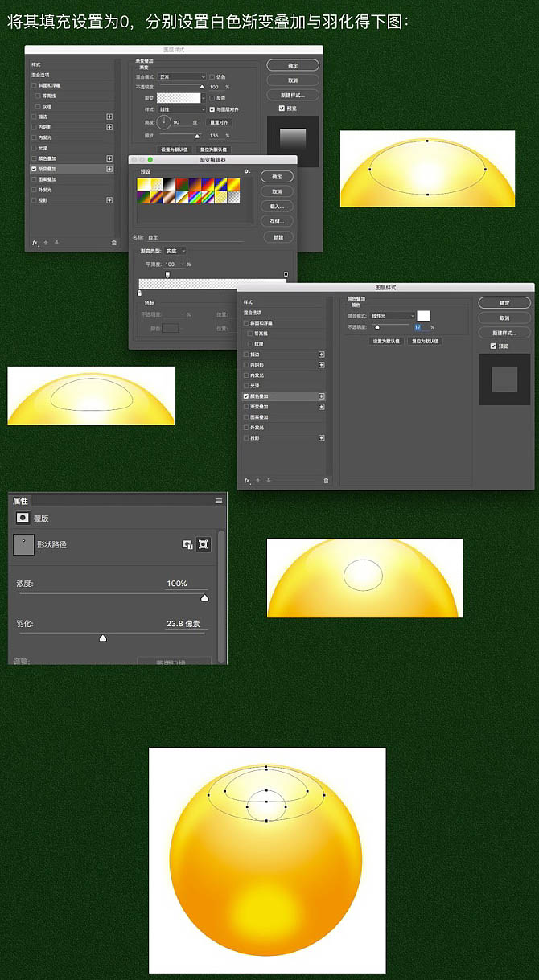Click white color swatch in color overlay
Viewport: 539px width, 980px height.
point(423,315)
